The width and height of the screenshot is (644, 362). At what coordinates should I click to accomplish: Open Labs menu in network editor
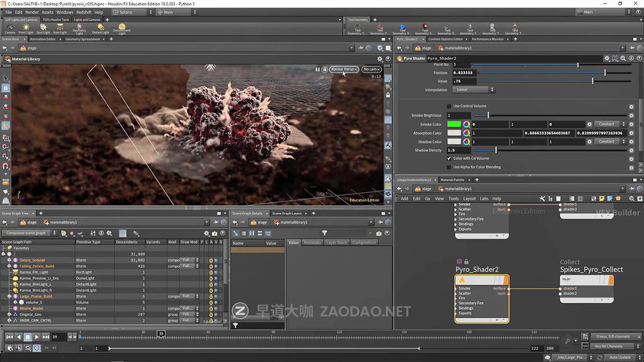(x=484, y=198)
